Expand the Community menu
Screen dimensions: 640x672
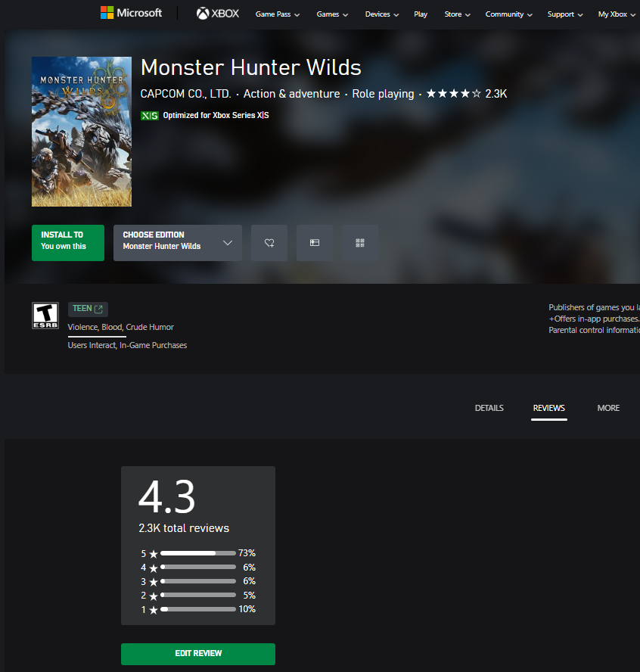(x=508, y=14)
